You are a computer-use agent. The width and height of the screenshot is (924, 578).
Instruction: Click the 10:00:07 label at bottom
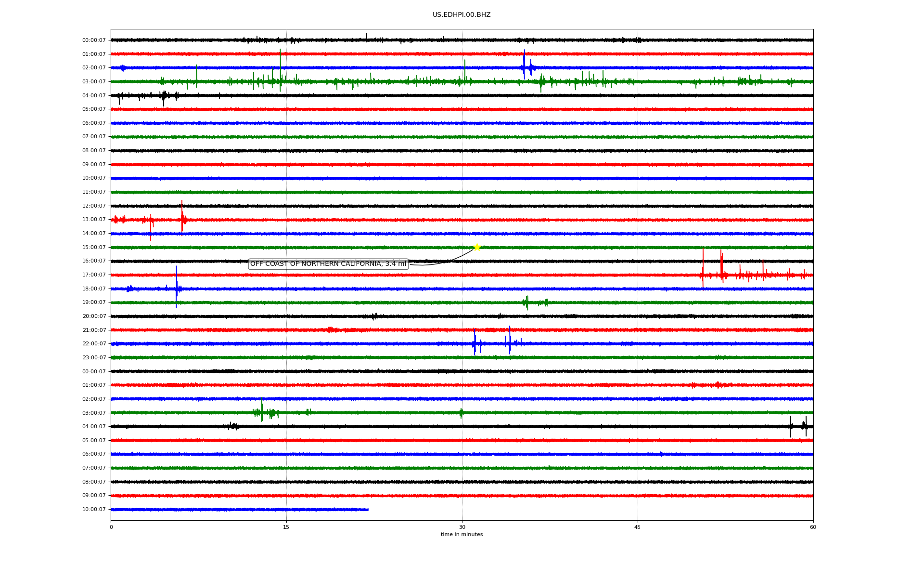(94, 510)
